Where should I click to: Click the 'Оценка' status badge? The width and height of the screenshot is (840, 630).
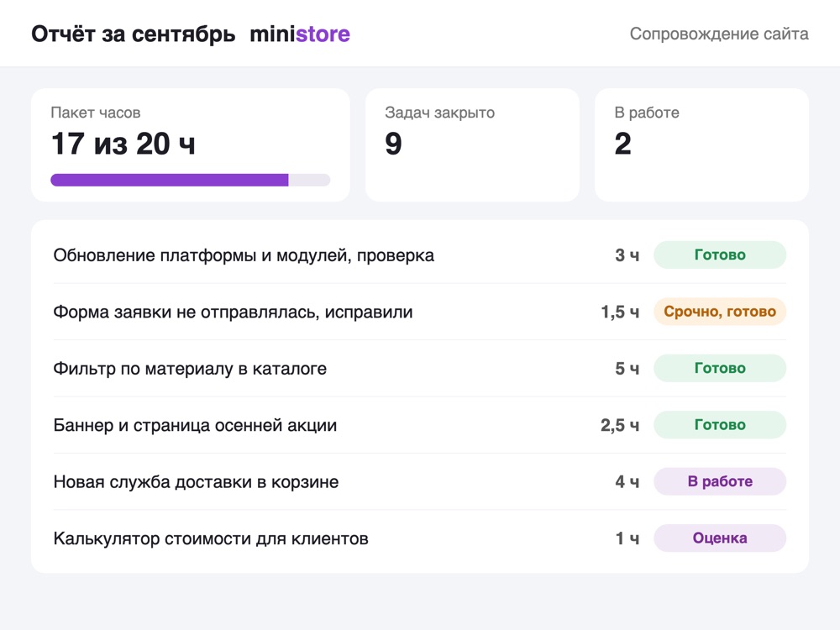pyautogui.click(x=720, y=538)
